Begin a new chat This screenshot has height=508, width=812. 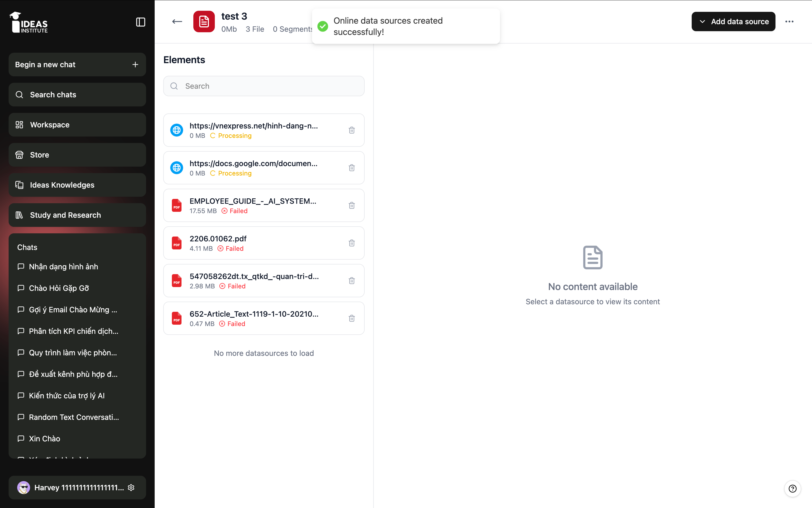click(77, 65)
